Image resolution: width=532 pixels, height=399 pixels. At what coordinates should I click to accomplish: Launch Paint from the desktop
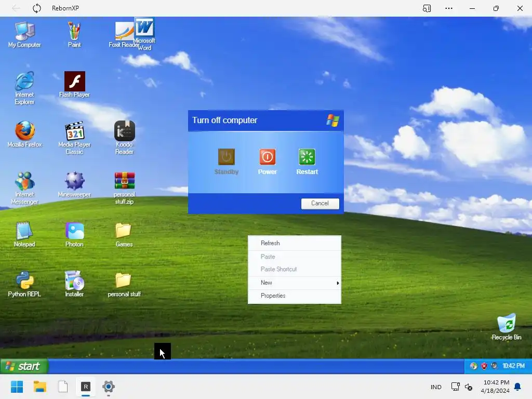(74, 34)
